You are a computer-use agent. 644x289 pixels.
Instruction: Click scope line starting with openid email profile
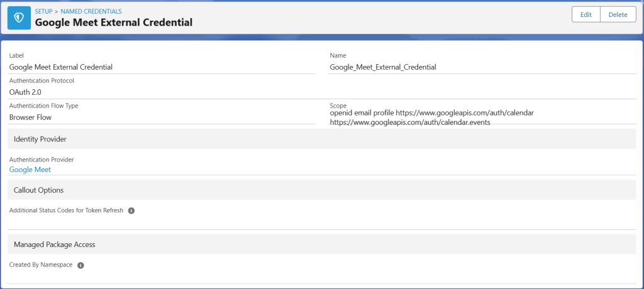point(431,112)
